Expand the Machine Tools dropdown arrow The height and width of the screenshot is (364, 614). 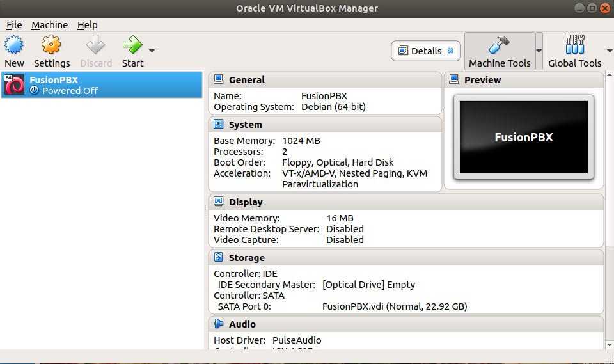click(x=539, y=51)
